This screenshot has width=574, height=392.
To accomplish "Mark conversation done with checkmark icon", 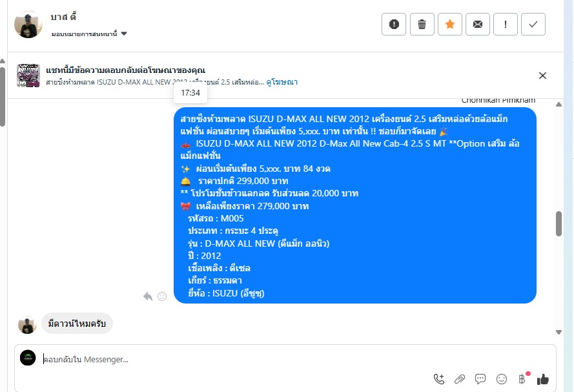I will click(x=533, y=24).
